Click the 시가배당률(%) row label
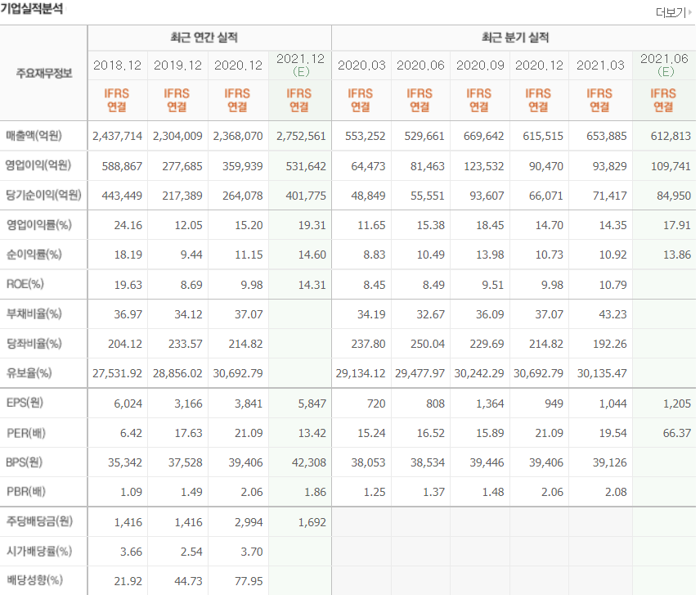This screenshot has height=595, width=700. pyautogui.click(x=38, y=552)
